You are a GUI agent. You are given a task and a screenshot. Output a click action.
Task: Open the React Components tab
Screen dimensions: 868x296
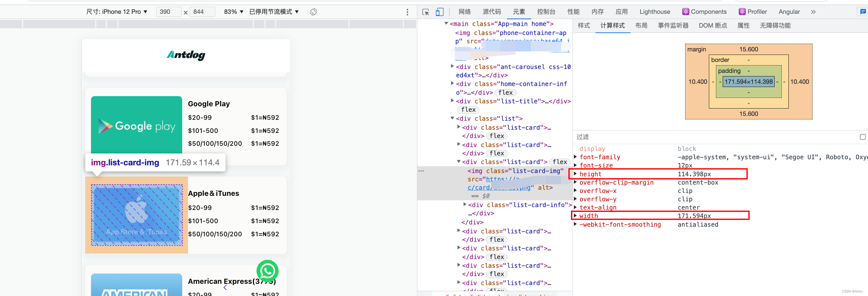[x=704, y=12]
